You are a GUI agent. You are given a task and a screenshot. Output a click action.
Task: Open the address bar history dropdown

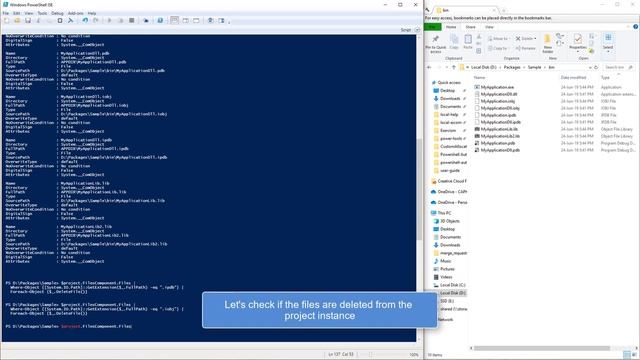[x=590, y=67]
